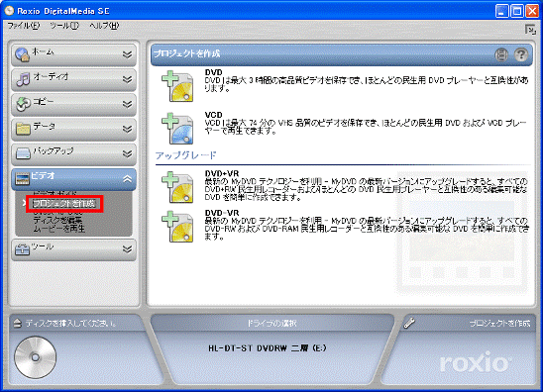
Task: Expand the バックアップ section chevron
Action: [x=127, y=153]
